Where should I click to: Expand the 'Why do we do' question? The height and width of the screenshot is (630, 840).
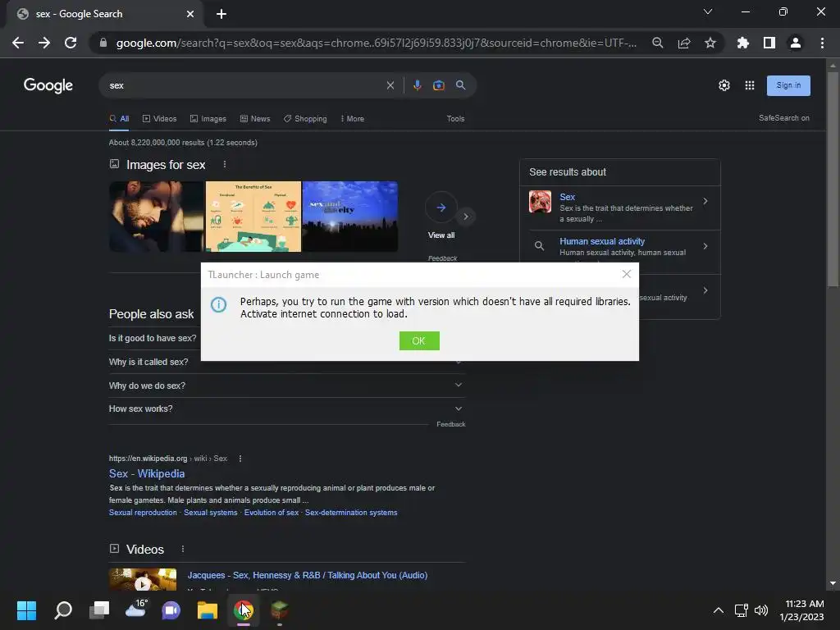coord(287,386)
